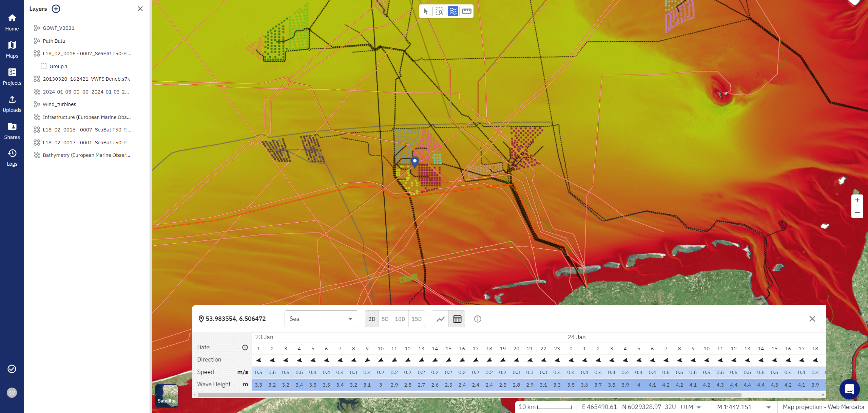
Task: Select Group 1 in the layers list
Action: coord(59,66)
